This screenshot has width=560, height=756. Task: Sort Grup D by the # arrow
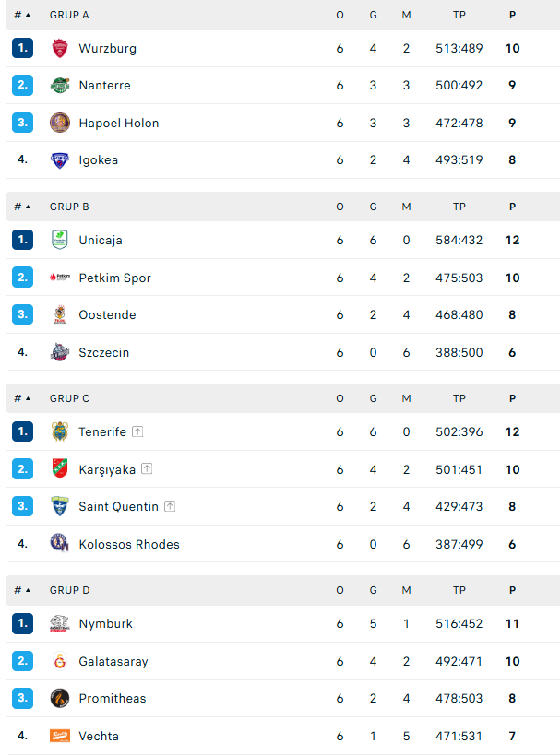coord(22,590)
